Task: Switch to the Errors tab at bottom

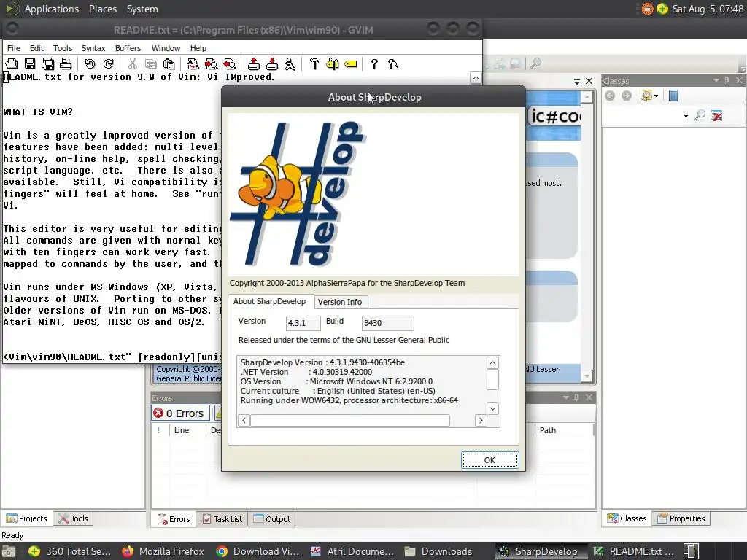Action: 174,519
